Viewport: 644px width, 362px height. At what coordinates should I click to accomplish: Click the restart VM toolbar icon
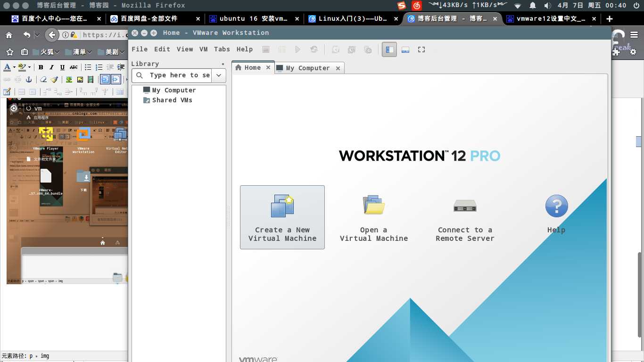coord(314,49)
